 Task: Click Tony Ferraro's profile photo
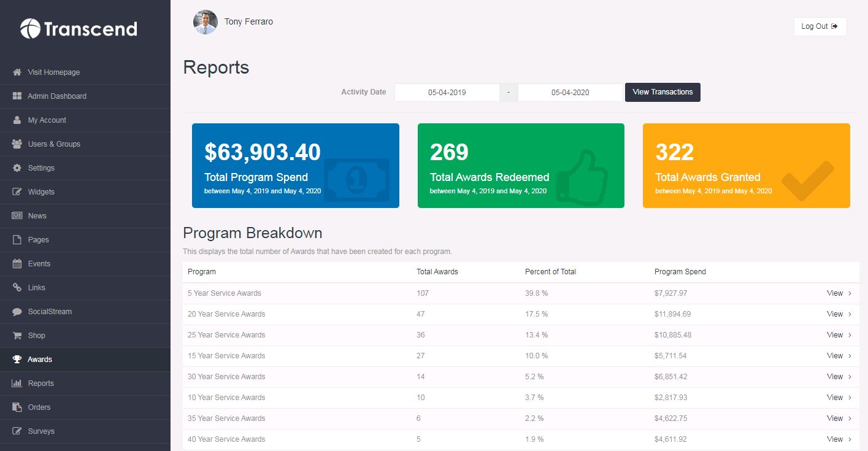[205, 22]
